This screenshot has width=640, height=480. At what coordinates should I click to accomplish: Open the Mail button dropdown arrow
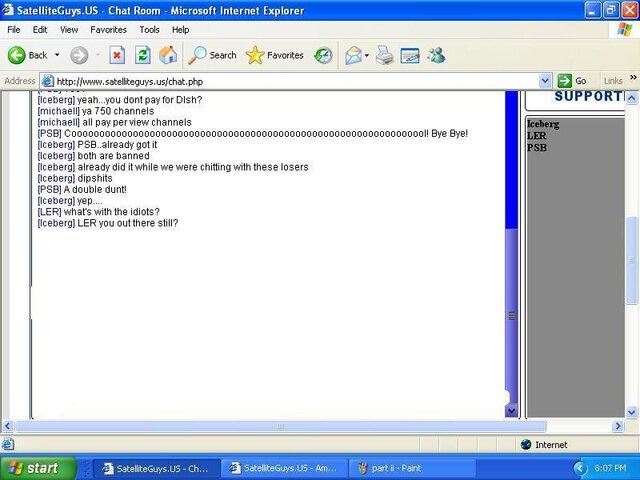pyautogui.click(x=367, y=56)
